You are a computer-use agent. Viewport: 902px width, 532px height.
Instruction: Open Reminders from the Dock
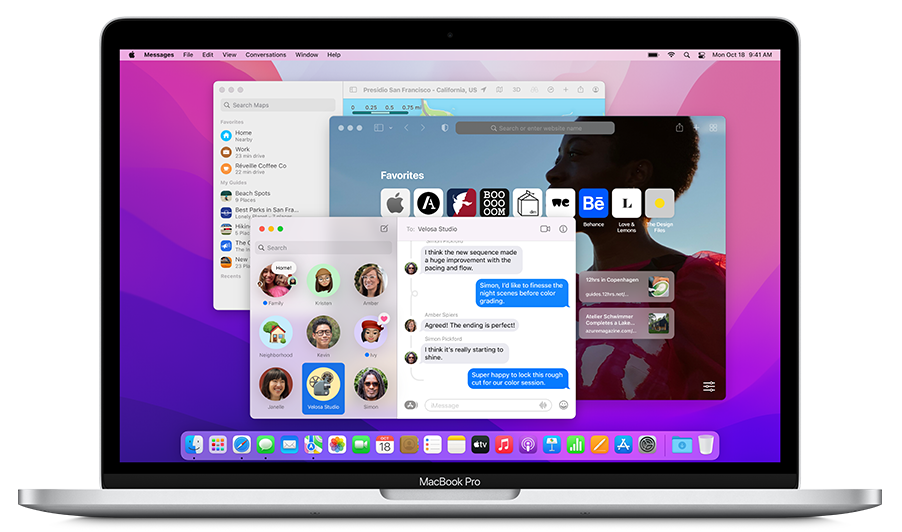[x=432, y=445]
